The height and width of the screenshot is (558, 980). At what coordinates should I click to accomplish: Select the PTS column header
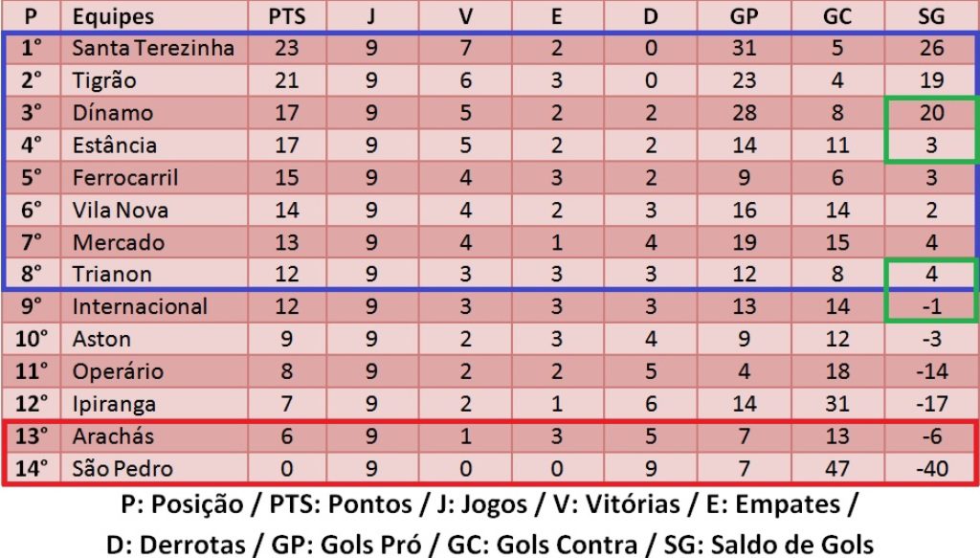coord(287,16)
